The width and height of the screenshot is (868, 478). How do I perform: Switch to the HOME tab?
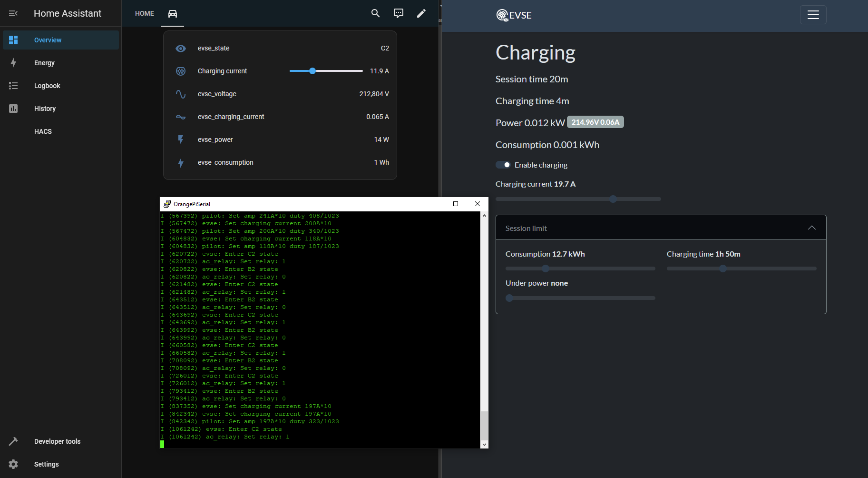pos(145,13)
